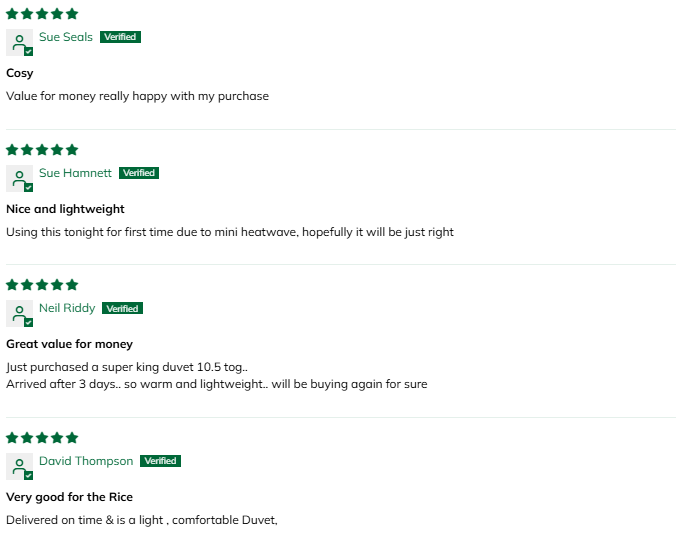Click the 'Very good for the Rice' title
676x540 pixels.
(x=69, y=497)
